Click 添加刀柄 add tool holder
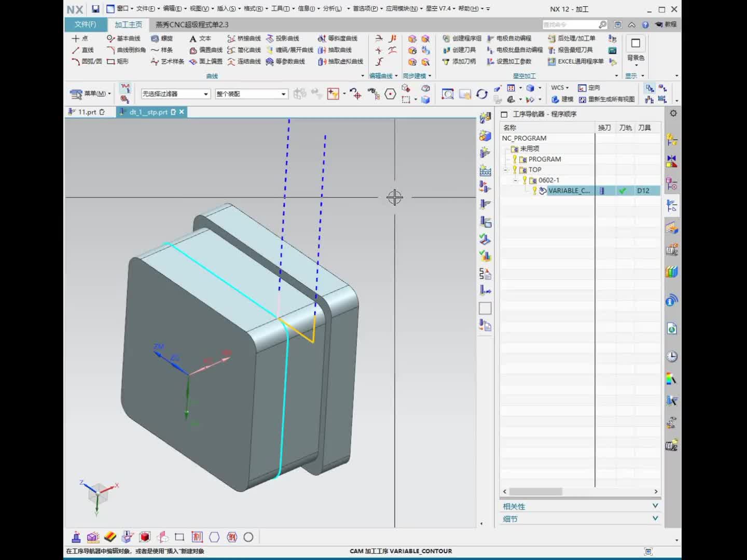Viewport: 747px width, 560px height. click(459, 61)
